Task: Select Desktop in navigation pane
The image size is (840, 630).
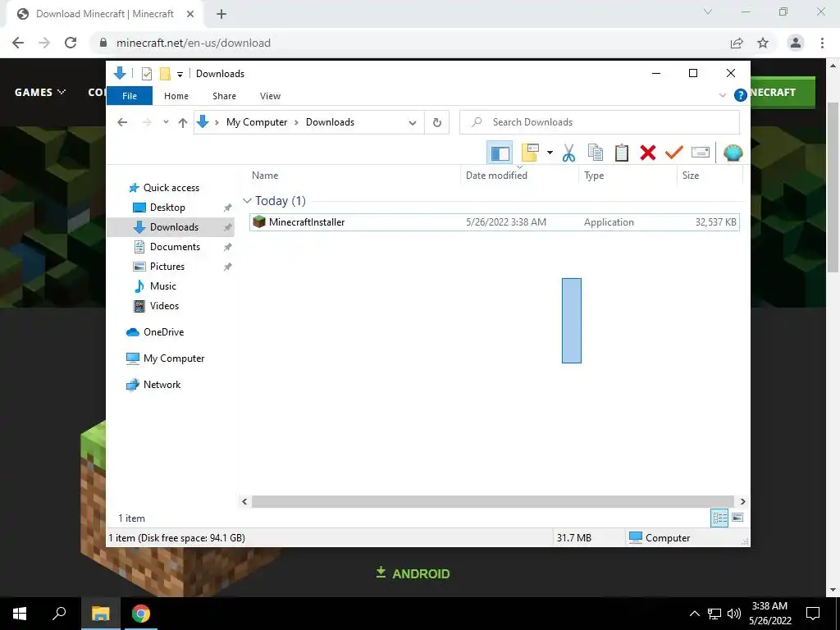Action: click(x=167, y=208)
